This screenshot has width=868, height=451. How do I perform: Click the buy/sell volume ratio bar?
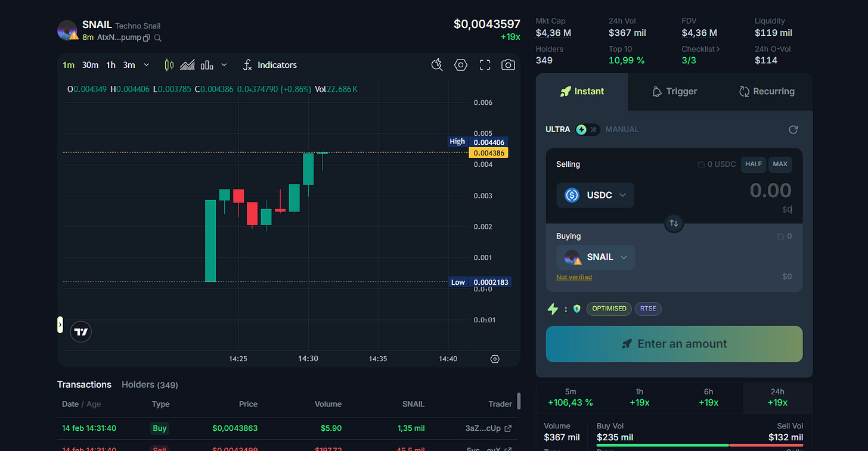[700, 445]
